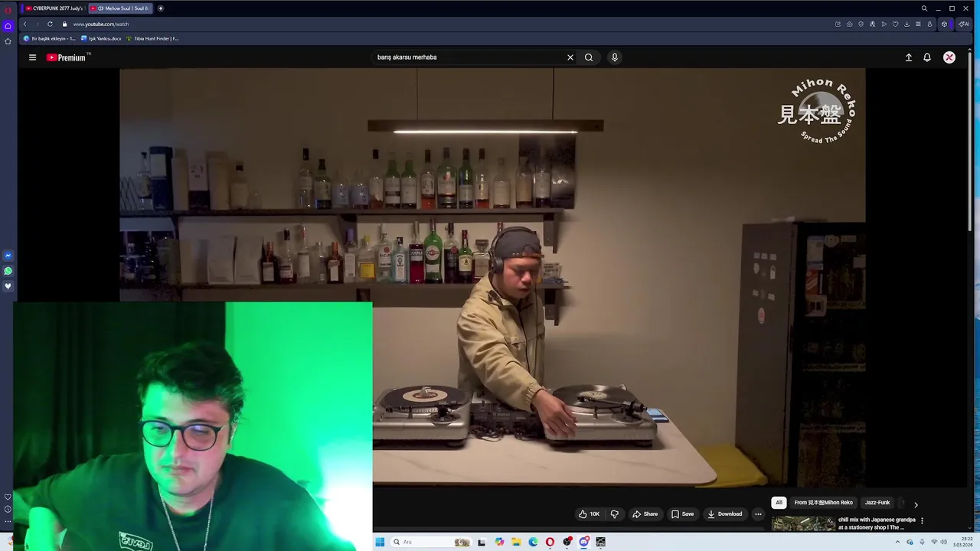Show more filter chips with right chevron

click(916, 504)
